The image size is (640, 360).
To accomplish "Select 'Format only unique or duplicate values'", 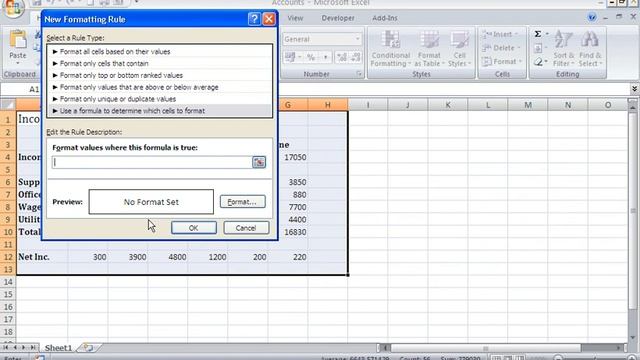I will click(159, 99).
